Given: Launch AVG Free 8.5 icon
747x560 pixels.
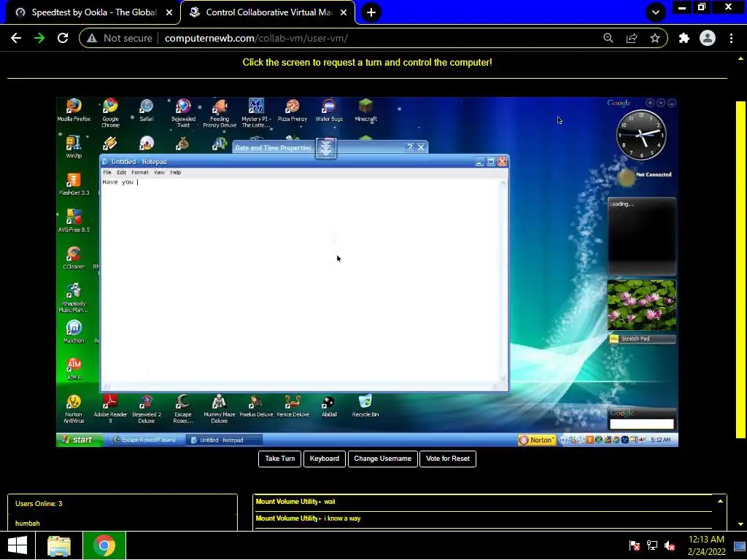Looking at the screenshot, I should point(74,220).
